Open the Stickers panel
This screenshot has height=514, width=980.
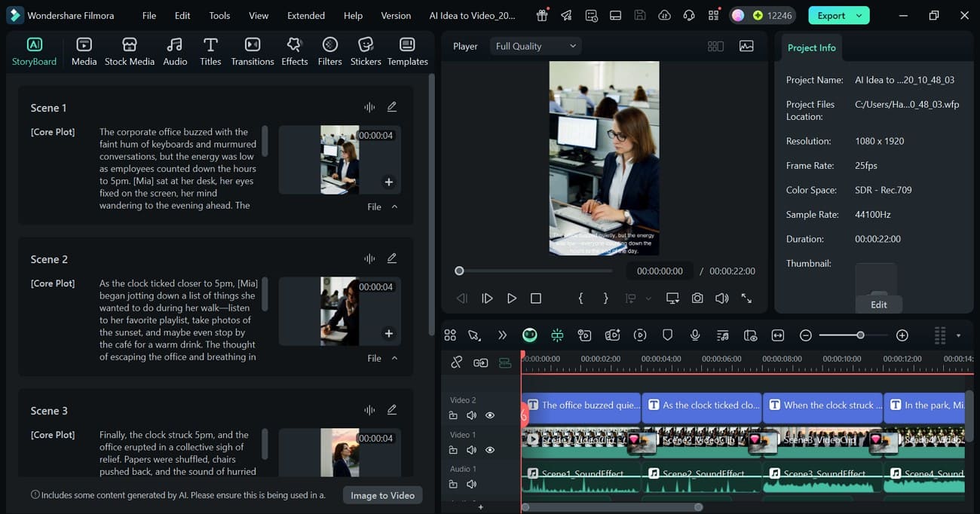tap(365, 50)
